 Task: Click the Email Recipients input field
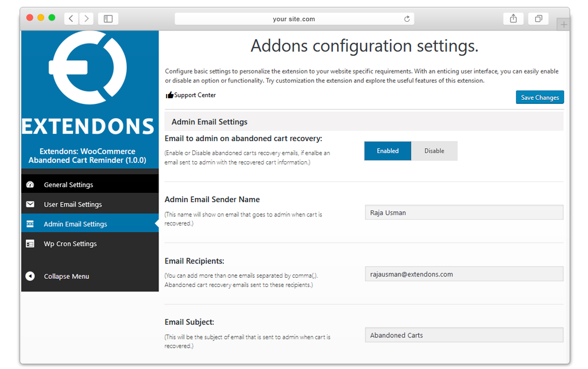[464, 274]
